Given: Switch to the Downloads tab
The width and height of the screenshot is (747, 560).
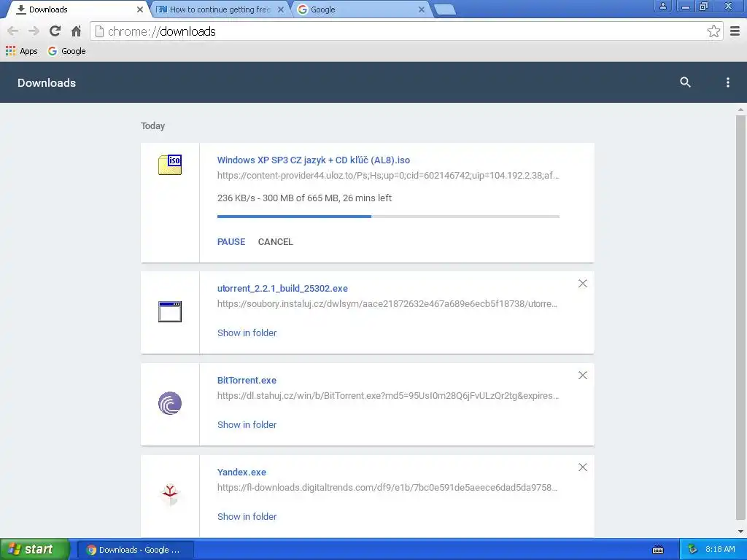Looking at the screenshot, I should click(75, 9).
